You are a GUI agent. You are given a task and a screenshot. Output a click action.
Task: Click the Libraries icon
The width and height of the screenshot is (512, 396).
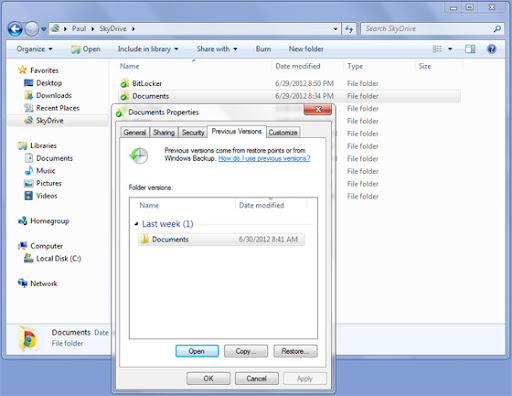tap(22, 146)
